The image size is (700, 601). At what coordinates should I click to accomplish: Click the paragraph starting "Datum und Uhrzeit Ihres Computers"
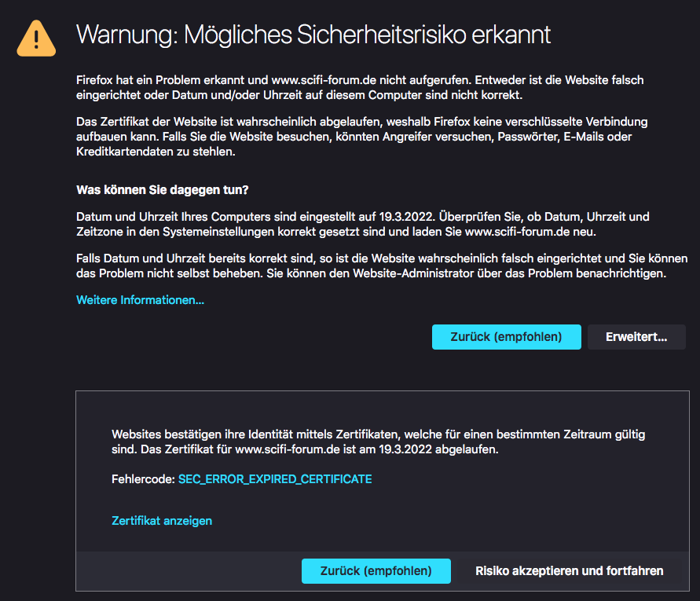pyautogui.click(x=362, y=224)
